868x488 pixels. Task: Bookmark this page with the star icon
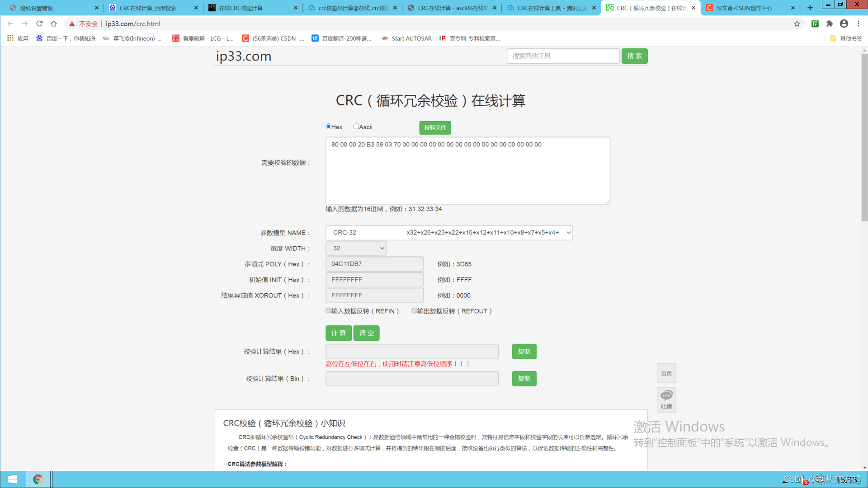[797, 23]
